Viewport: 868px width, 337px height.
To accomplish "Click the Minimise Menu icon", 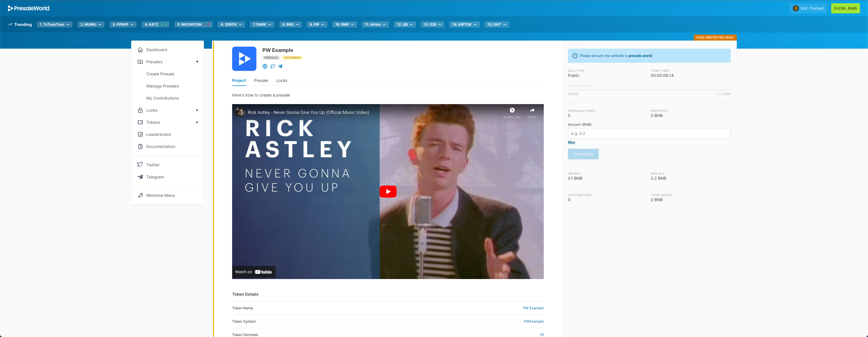I will coord(140,195).
